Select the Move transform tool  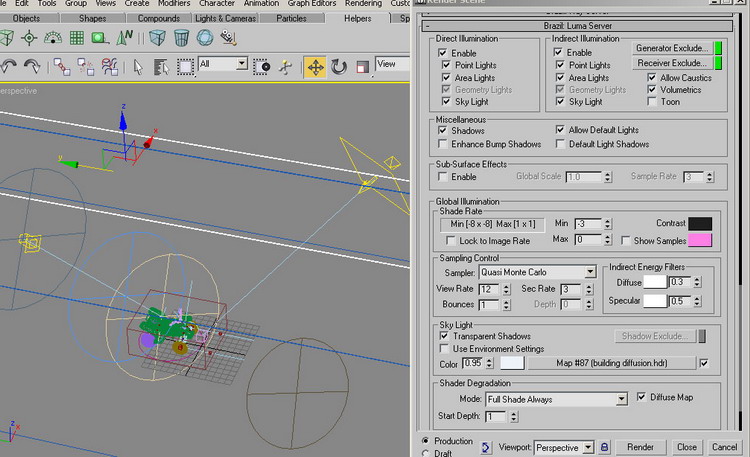[x=315, y=67]
